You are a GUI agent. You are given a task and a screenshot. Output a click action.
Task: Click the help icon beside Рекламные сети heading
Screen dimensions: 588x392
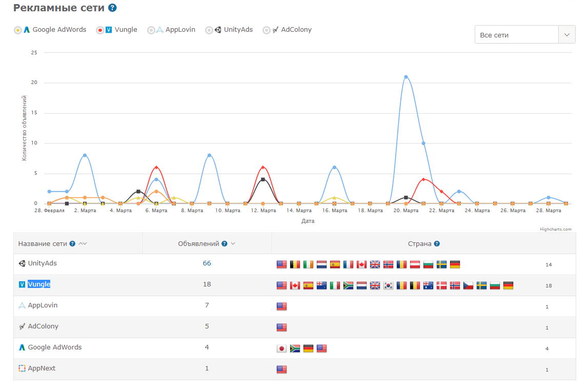(112, 8)
